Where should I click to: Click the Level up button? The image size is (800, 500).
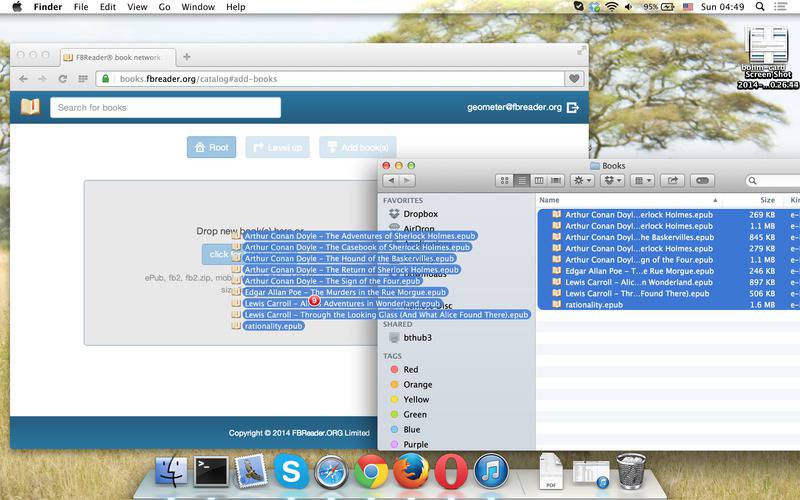click(x=278, y=147)
